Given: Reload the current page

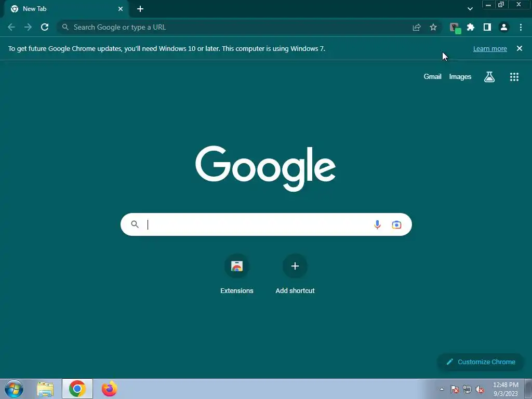Looking at the screenshot, I should tap(45, 27).
